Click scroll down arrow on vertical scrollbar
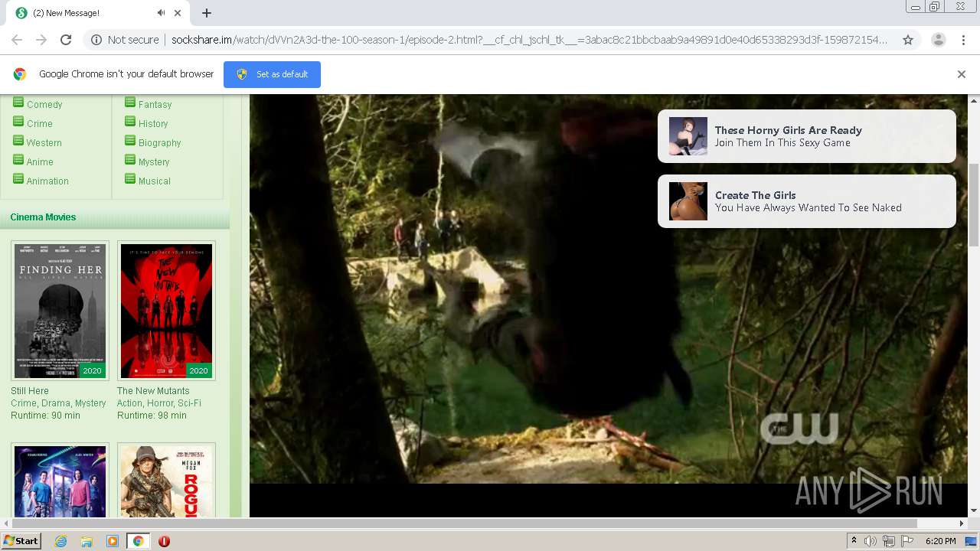The height and width of the screenshot is (551, 980). pos(974,511)
